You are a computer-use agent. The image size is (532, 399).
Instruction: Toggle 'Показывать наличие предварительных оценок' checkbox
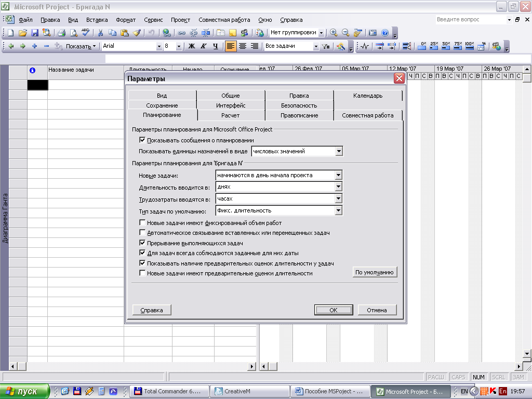tap(142, 263)
